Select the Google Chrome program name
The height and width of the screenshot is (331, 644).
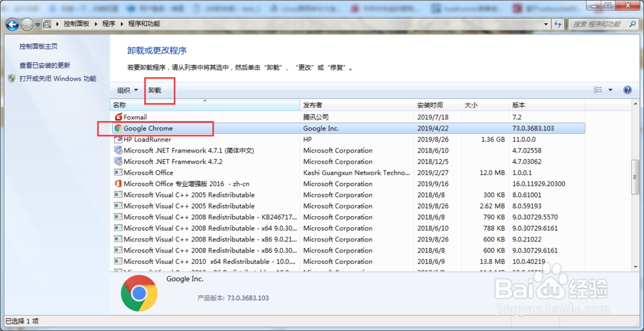[x=148, y=128]
